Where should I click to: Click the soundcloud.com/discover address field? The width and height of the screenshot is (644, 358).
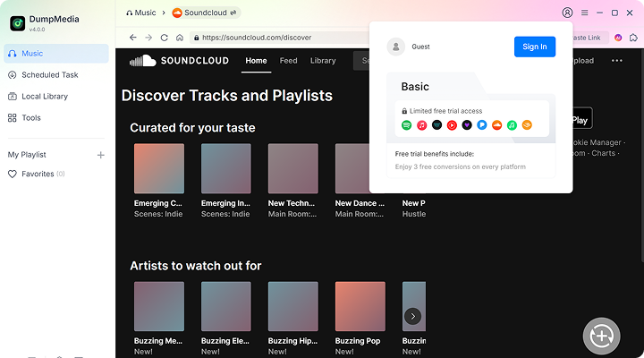279,38
